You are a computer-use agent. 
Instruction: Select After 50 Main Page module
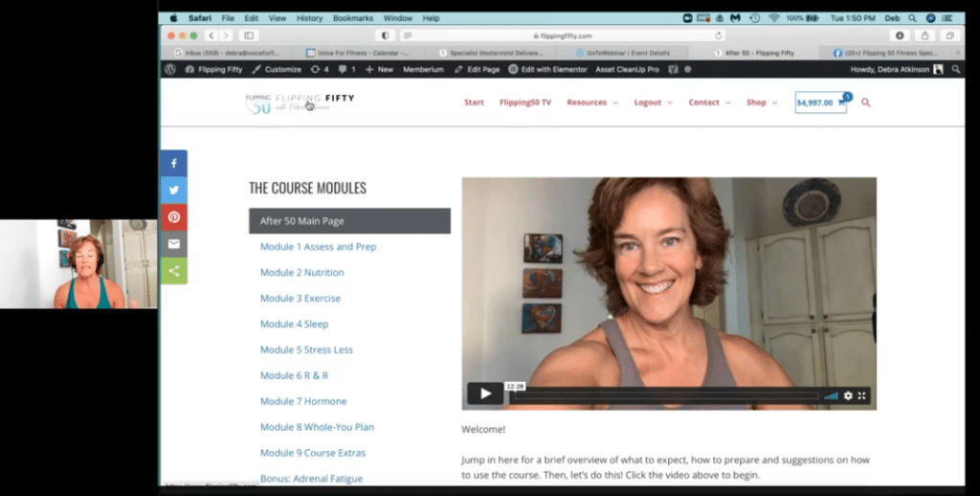pyautogui.click(x=349, y=221)
